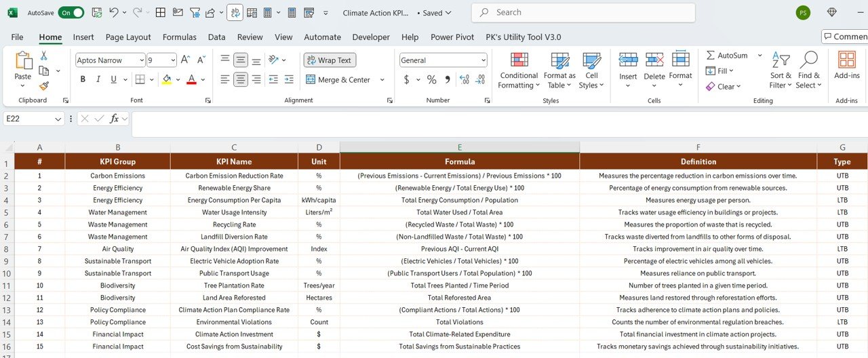Switch to the Page Layout tab
868x358 pixels.
(128, 37)
